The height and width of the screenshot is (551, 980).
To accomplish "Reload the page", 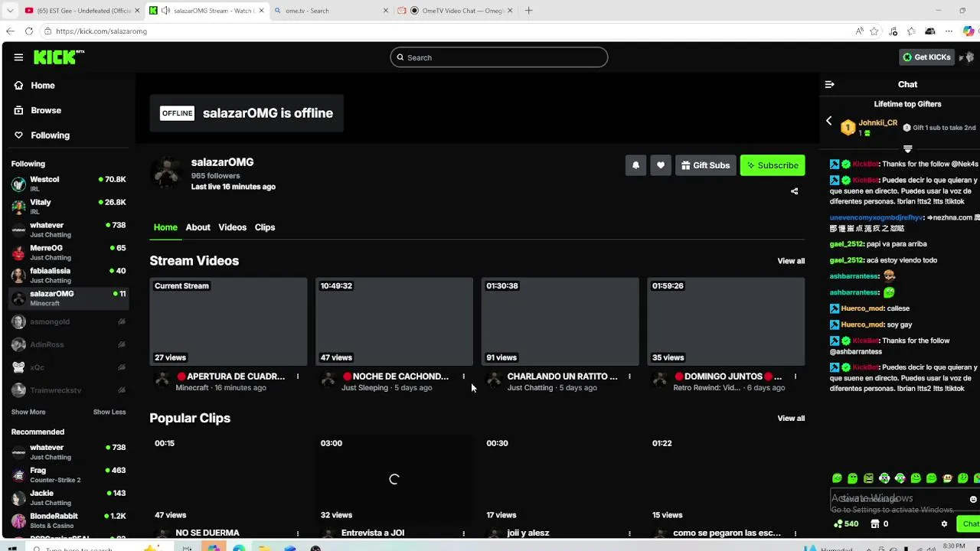I will (29, 31).
